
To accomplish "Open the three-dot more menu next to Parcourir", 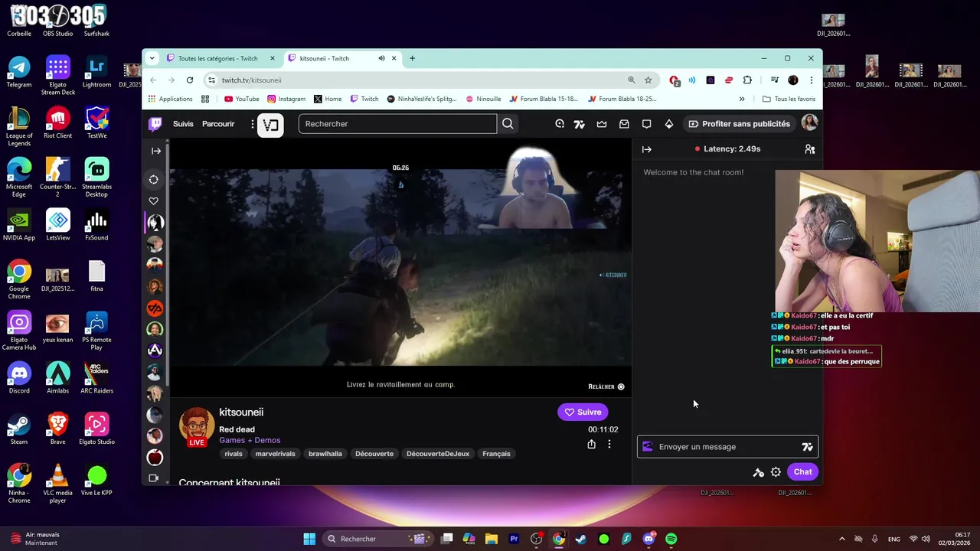I will 252,124.
